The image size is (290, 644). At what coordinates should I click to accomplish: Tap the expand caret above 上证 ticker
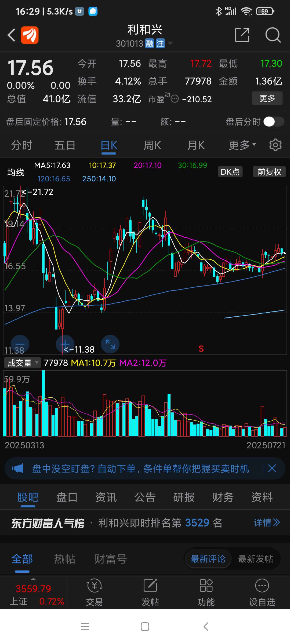(x=33, y=579)
